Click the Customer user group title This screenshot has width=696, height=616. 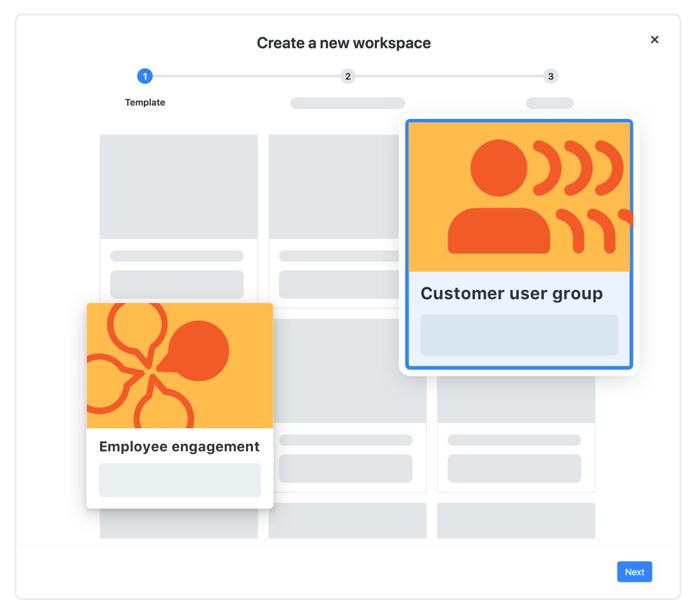pos(511,294)
